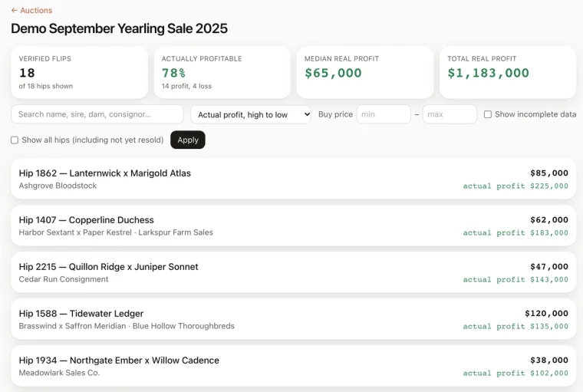Click the $62,000 price of Hip 1407

click(x=549, y=220)
